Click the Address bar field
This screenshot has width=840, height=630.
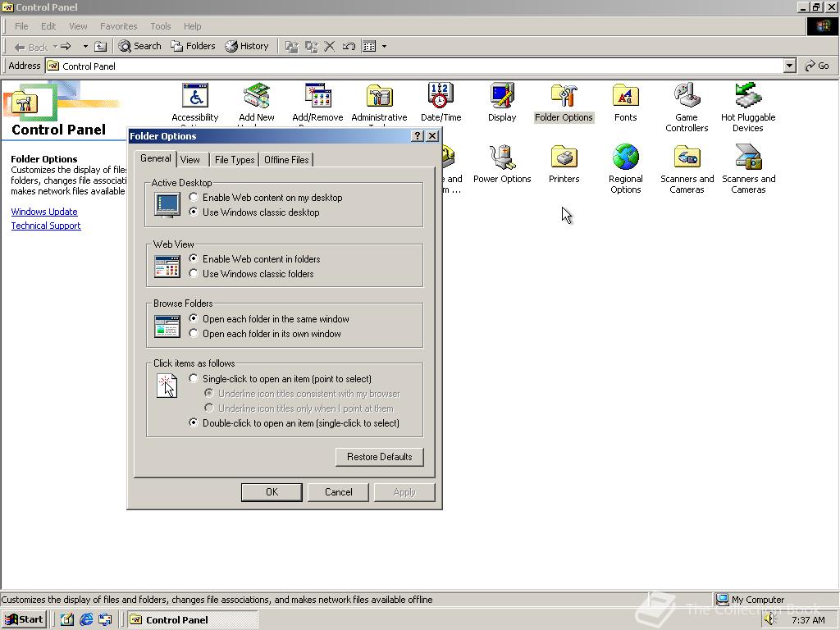point(414,66)
